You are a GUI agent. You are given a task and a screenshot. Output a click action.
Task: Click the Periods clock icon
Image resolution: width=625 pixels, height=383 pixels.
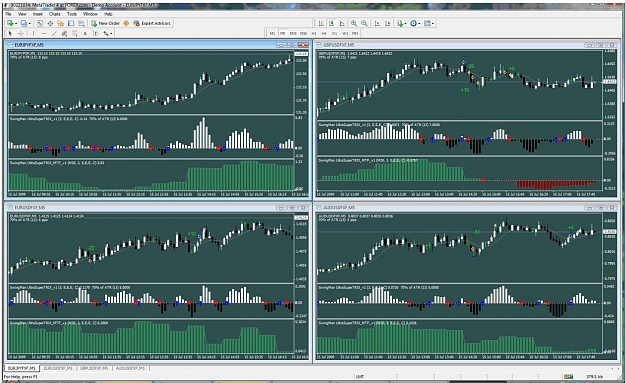pos(413,24)
